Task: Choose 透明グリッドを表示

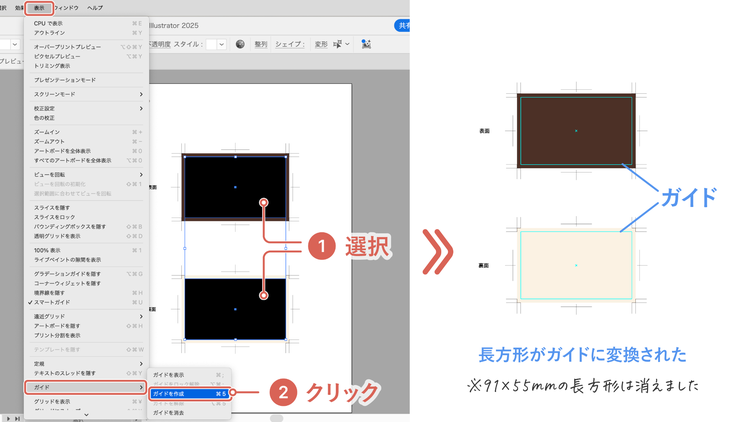Action: tap(87, 236)
